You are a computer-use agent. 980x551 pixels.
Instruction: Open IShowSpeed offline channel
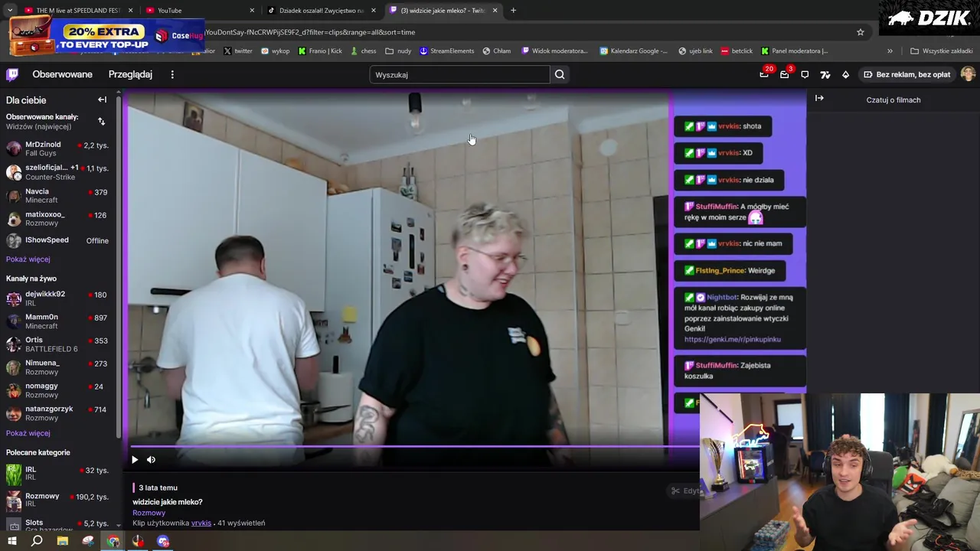pos(58,240)
